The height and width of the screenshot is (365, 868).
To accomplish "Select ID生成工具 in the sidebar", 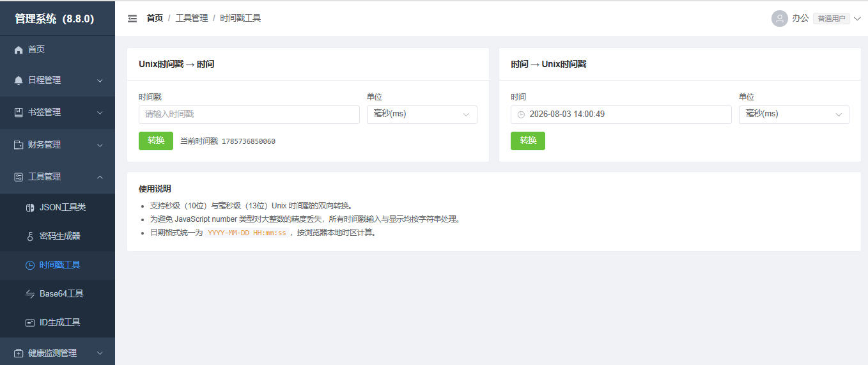I will tap(58, 323).
